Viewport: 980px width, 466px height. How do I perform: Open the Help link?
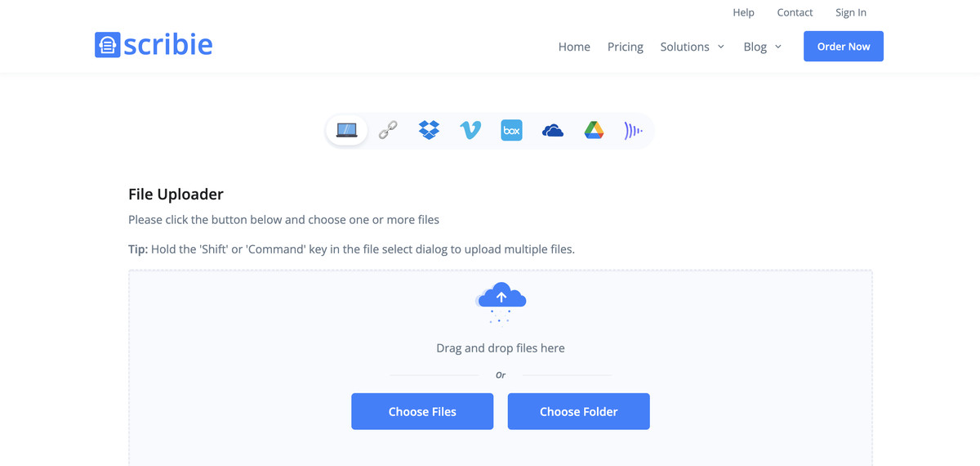pos(743,12)
